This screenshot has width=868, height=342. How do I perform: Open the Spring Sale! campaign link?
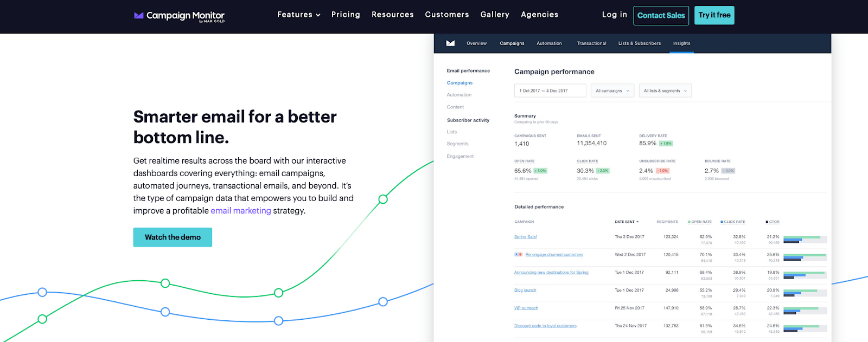point(525,237)
